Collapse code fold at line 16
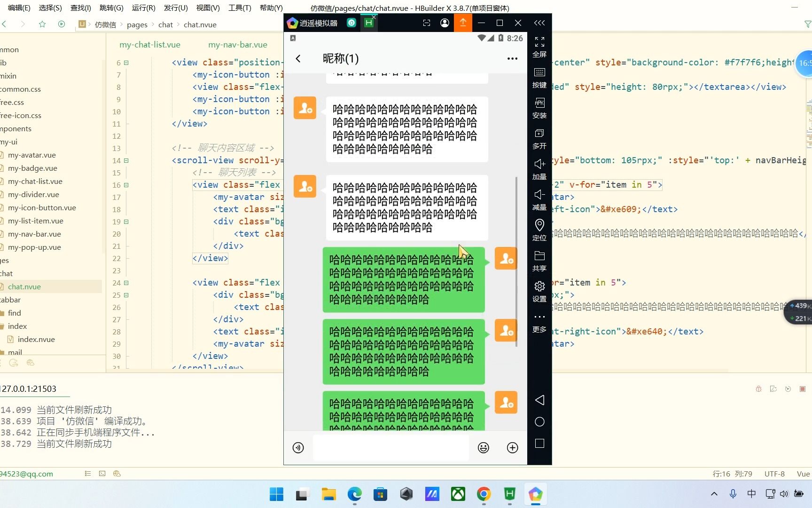Viewport: 812px width, 508px height. tap(126, 185)
